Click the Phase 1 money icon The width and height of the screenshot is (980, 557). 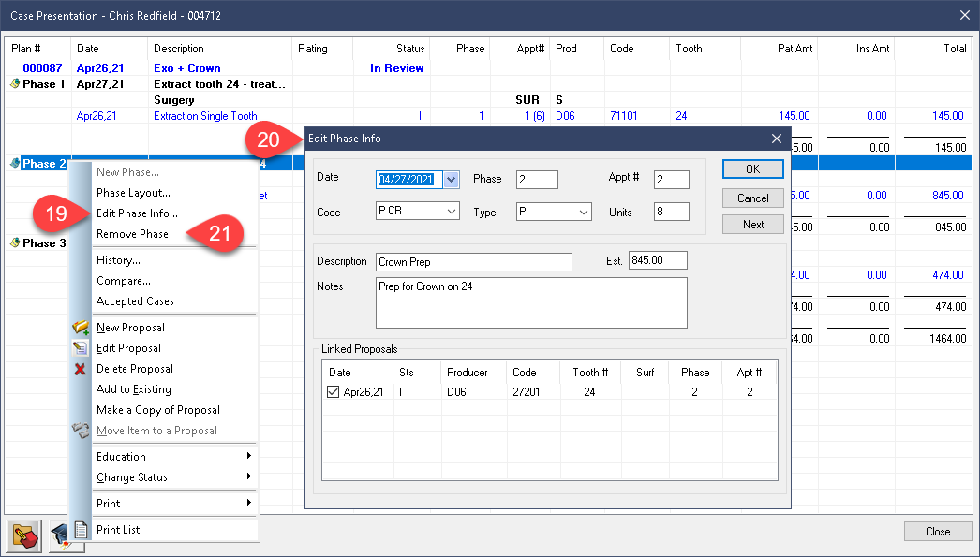[15, 83]
